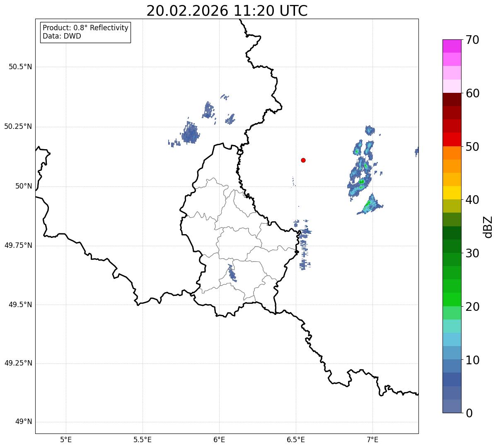This screenshot has height=448, width=498.
Task: Click the bright red colorbar segment near 50
Action: (452, 139)
